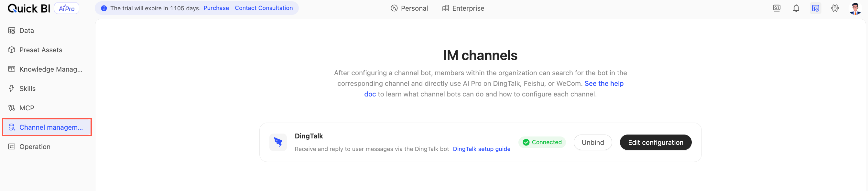Open Preset Assets in the sidebar
This screenshot has height=191, width=868.
47,50
